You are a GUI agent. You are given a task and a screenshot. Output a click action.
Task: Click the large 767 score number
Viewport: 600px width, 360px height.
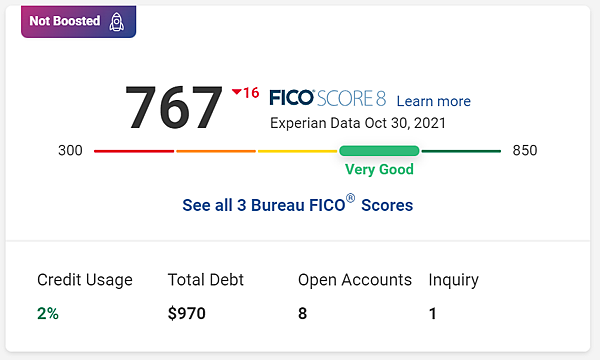(x=174, y=108)
